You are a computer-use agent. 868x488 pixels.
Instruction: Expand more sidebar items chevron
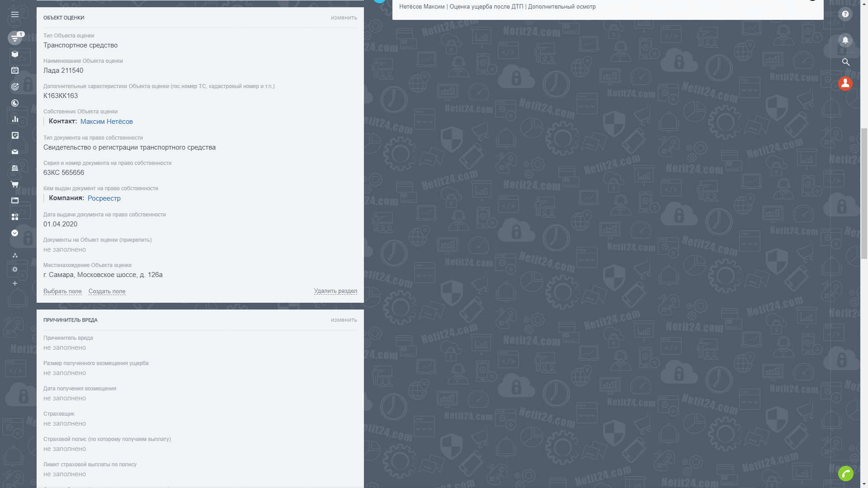pyautogui.click(x=15, y=233)
